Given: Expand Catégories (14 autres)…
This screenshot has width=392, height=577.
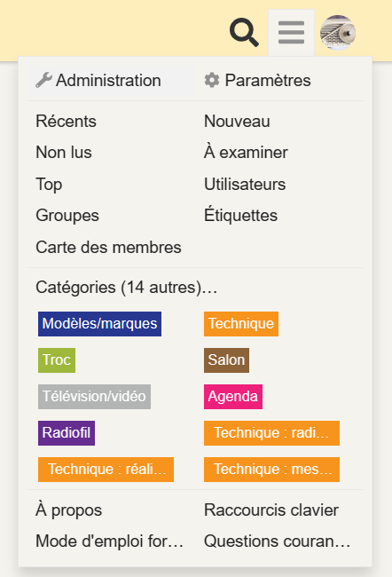Looking at the screenshot, I should point(127,287).
